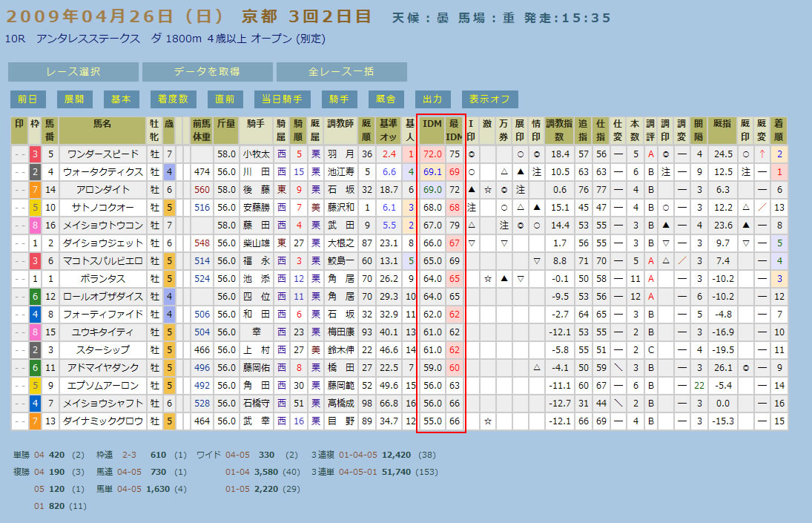This screenshot has height=523, width=812.
Task: Select horse name メイショウシャフト
Action: click(x=102, y=404)
